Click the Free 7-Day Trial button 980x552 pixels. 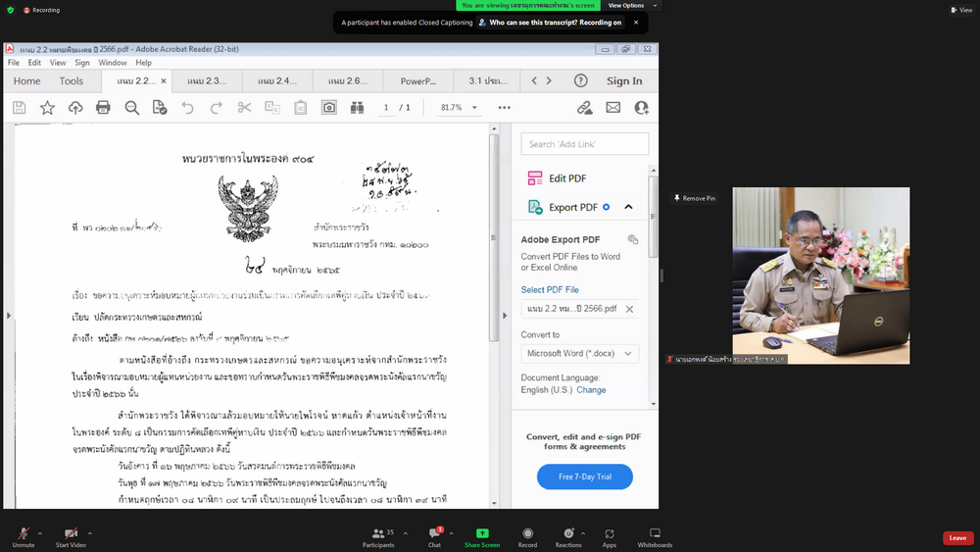click(584, 477)
